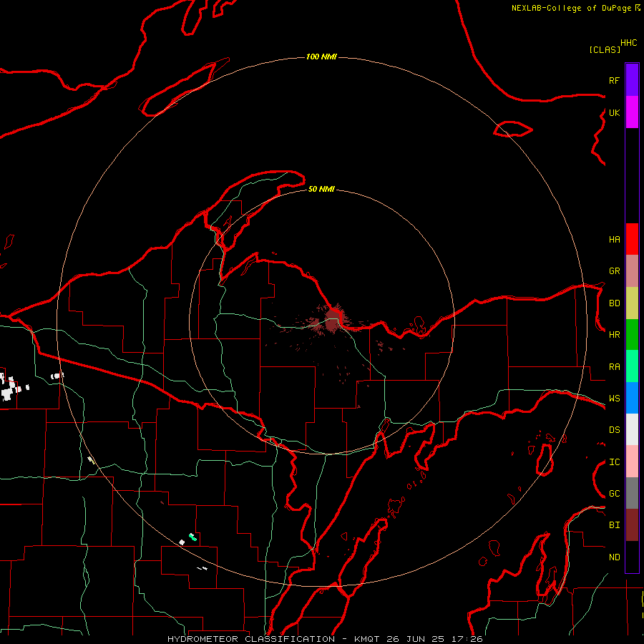Click the GC legend label

click(615, 494)
